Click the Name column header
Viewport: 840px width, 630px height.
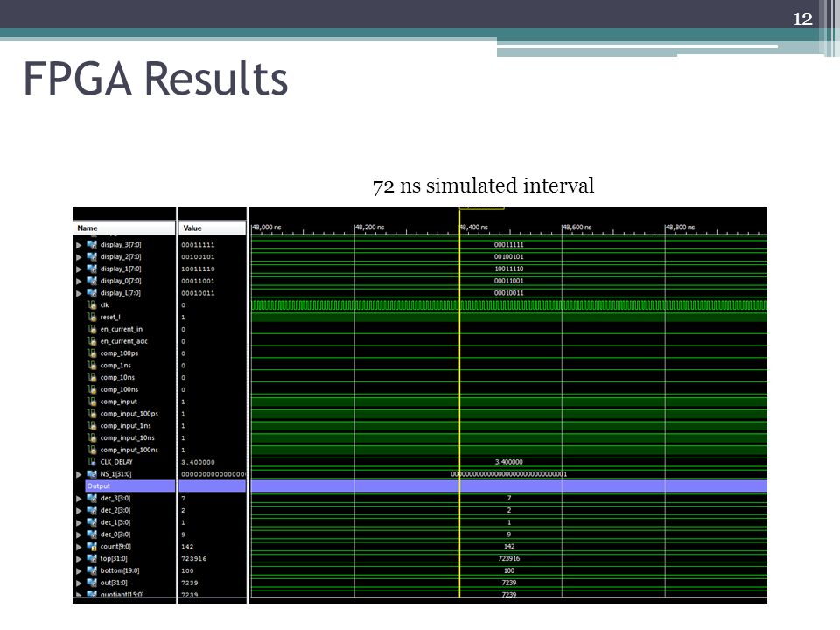pos(124,228)
